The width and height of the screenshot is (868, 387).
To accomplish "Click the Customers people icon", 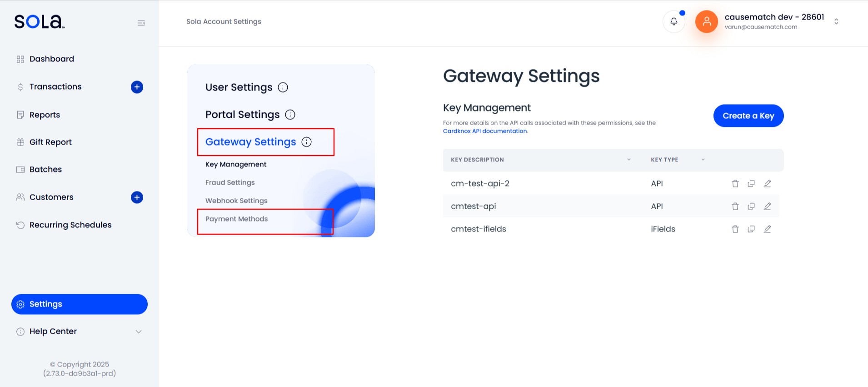I will pyautogui.click(x=20, y=197).
